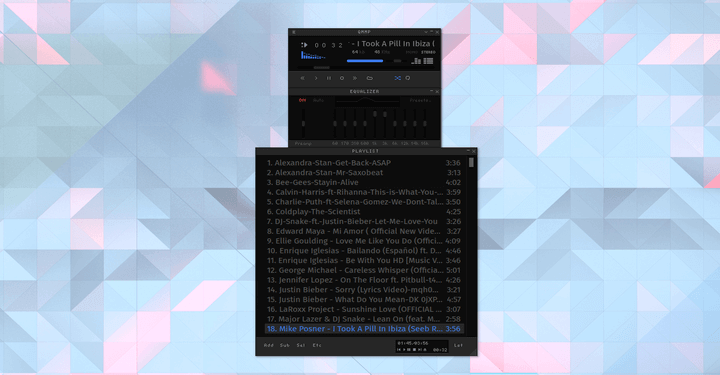The image size is (720, 375).
Task: Adjust the 16k equalizer band slider
Action: 425,123
